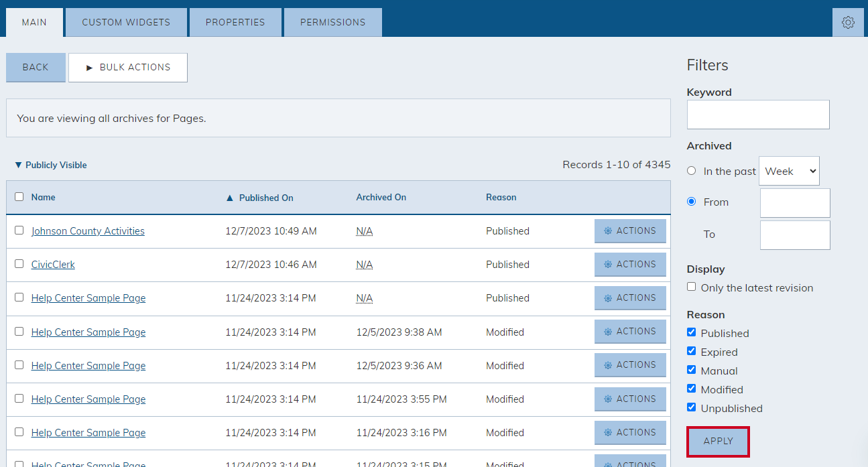Open Actions for row archived 12/5/2023 9:36 AM
The image size is (868, 467).
(630, 364)
